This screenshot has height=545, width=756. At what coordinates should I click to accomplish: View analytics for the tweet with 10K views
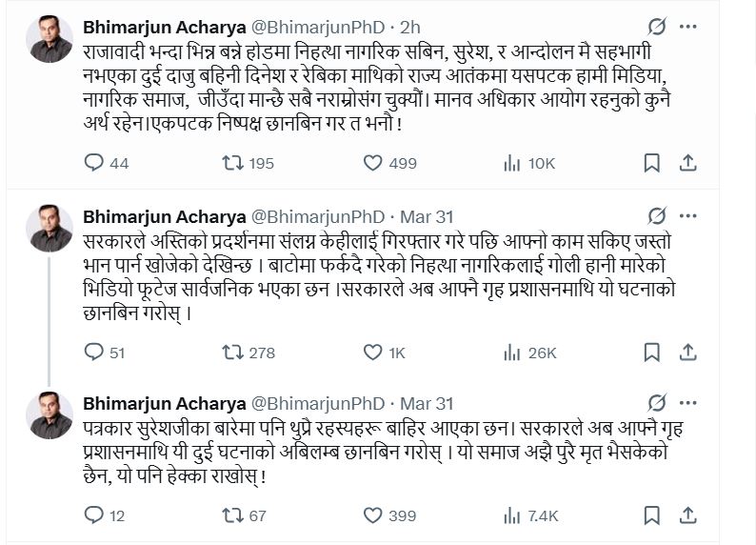[x=511, y=163]
